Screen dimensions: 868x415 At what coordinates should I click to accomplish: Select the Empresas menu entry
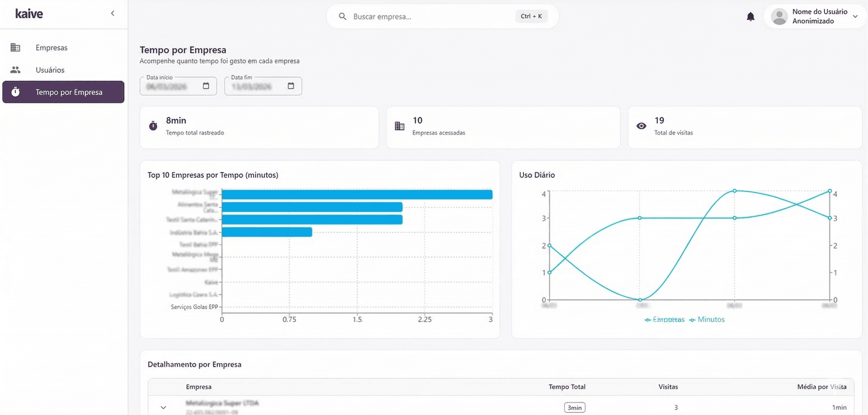(51, 47)
